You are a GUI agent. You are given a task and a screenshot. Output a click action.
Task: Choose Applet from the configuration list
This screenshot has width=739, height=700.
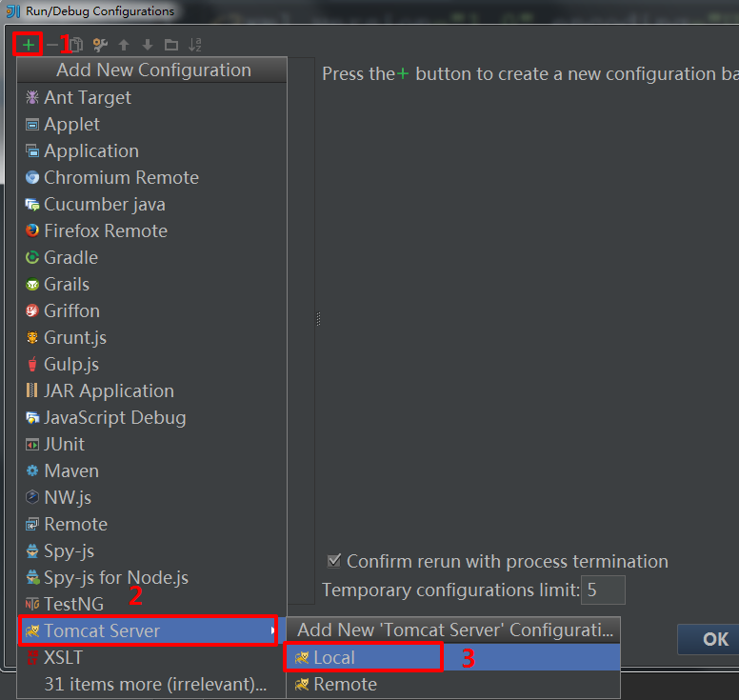(x=151, y=125)
